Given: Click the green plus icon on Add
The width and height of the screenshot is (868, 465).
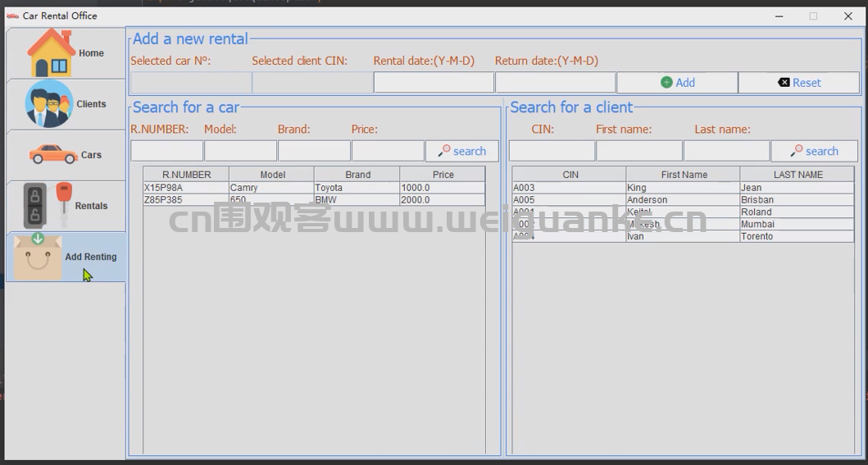Looking at the screenshot, I should point(666,83).
